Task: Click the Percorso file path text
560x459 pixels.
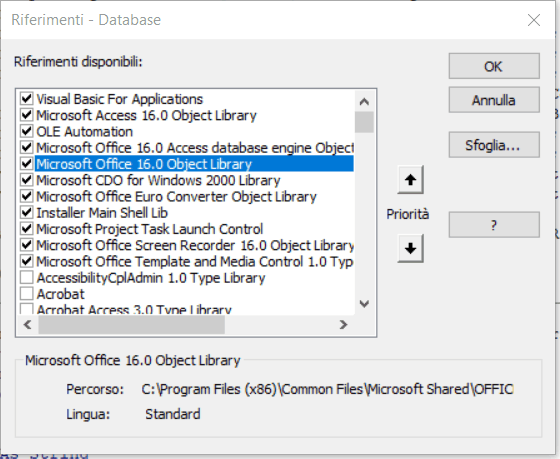Action: point(328,389)
